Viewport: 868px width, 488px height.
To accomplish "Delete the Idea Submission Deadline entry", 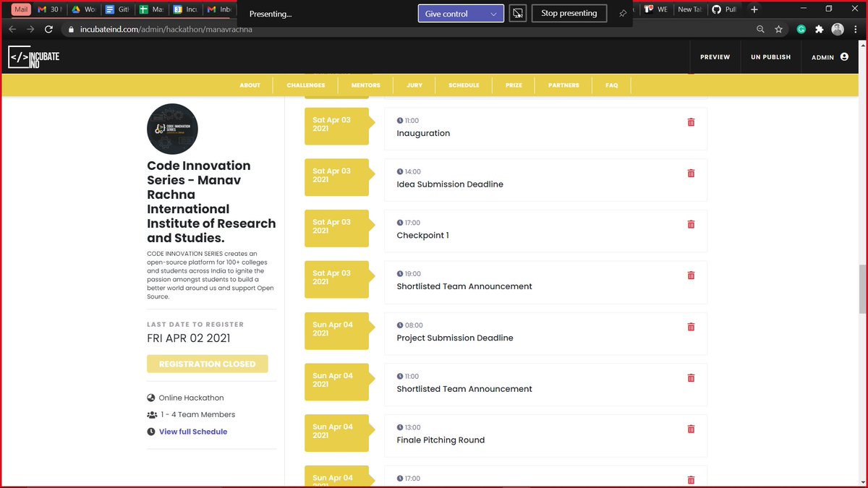I will [x=691, y=174].
